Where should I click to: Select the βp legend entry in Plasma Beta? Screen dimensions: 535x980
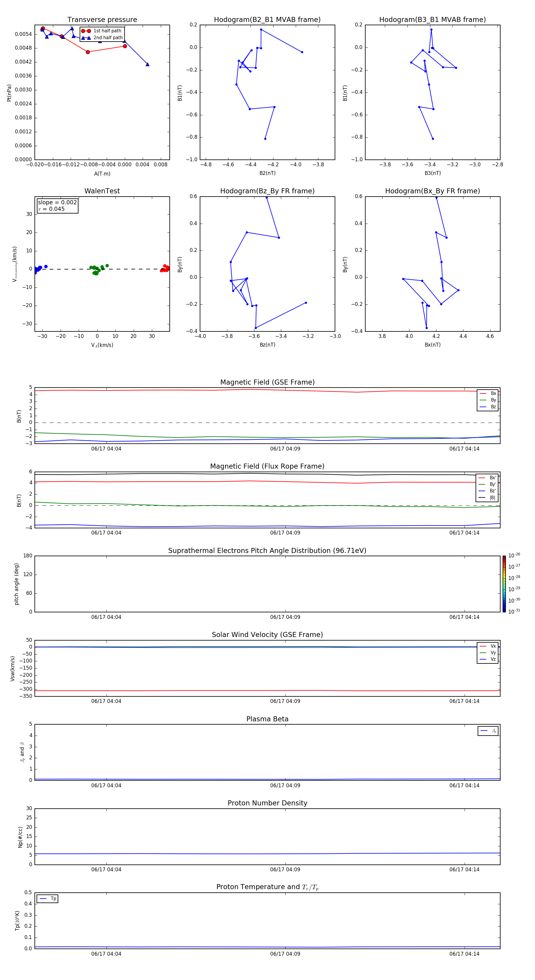click(x=489, y=731)
